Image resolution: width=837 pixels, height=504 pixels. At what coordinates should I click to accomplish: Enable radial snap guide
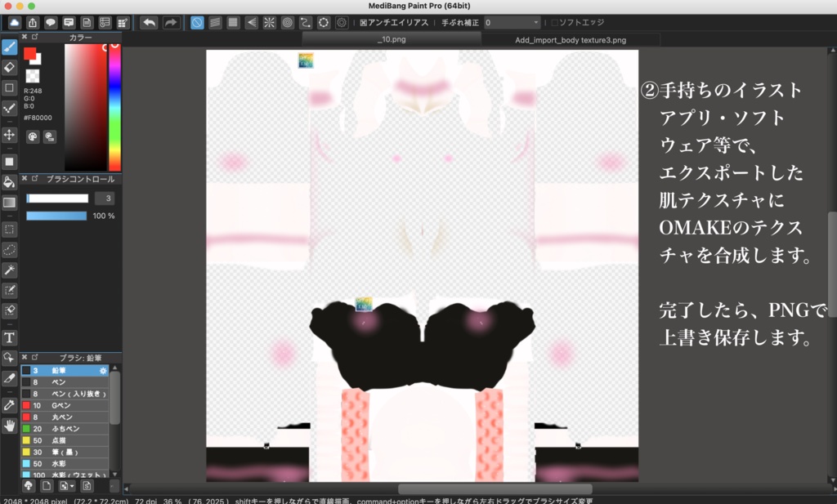pyautogui.click(x=270, y=22)
